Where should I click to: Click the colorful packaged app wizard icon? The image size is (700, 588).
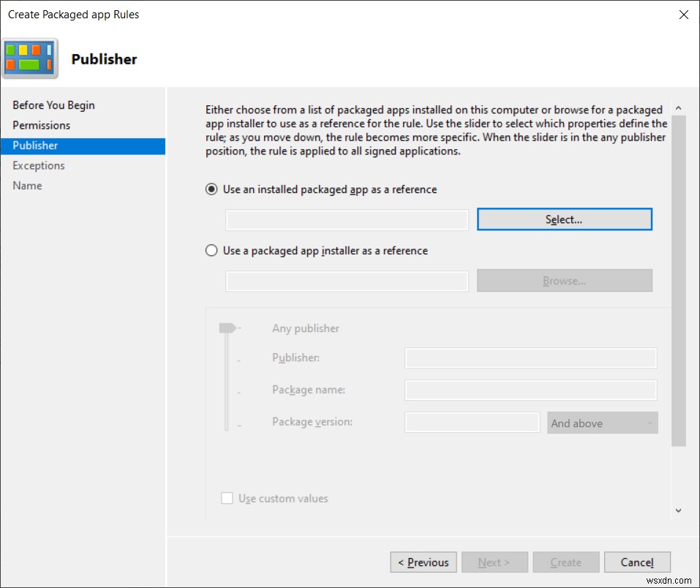[x=30, y=57]
